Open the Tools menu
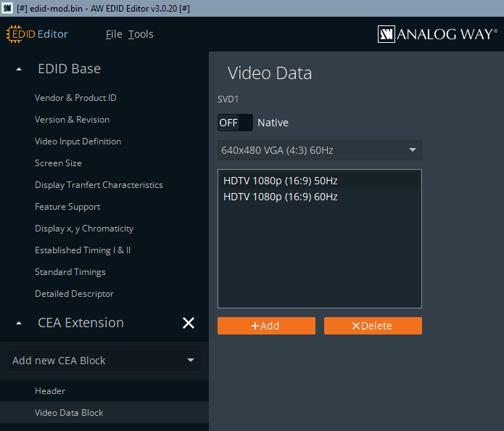The width and height of the screenshot is (504, 431). click(141, 34)
